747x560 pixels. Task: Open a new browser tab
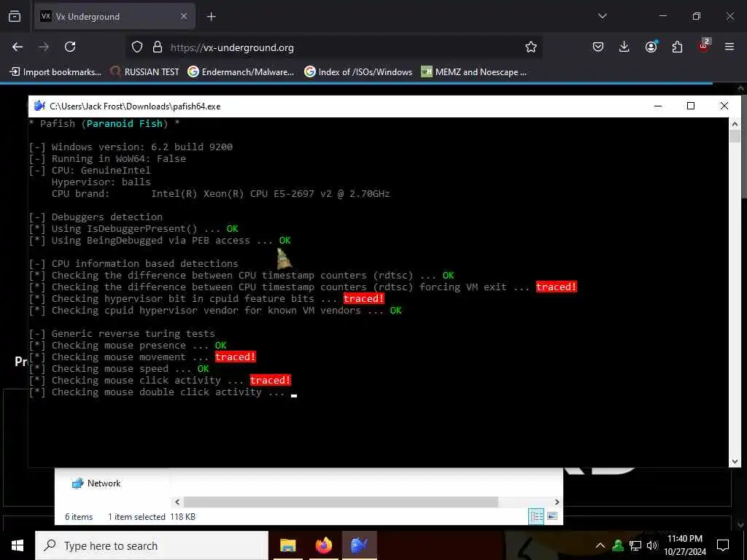click(x=211, y=17)
